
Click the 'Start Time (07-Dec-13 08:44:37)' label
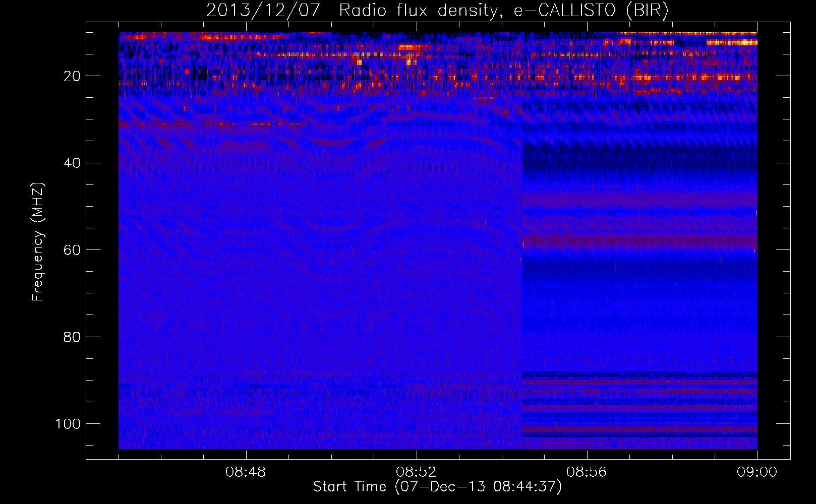tap(437, 487)
